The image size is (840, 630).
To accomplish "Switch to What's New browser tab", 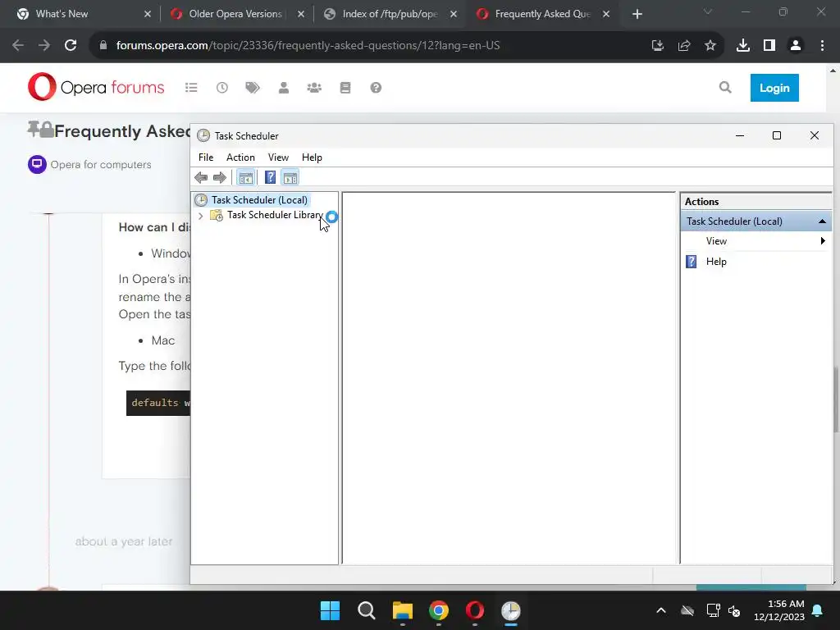I will pos(84,14).
